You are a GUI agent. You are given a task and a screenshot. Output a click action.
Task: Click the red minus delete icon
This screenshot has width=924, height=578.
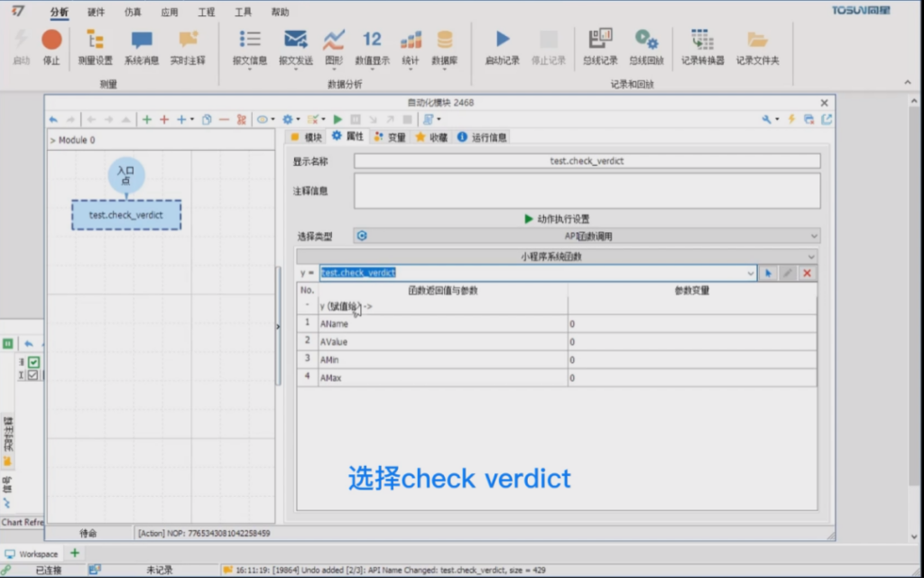pyautogui.click(x=224, y=120)
